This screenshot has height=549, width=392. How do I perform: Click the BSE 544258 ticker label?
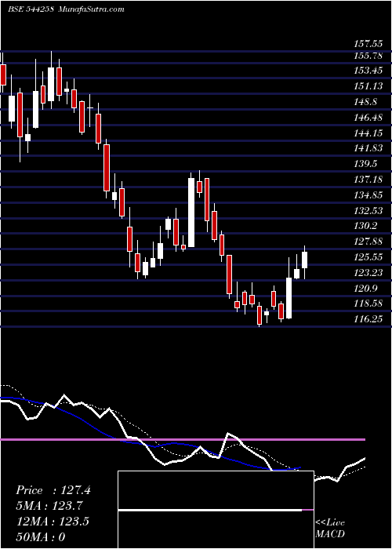[x=31, y=9]
